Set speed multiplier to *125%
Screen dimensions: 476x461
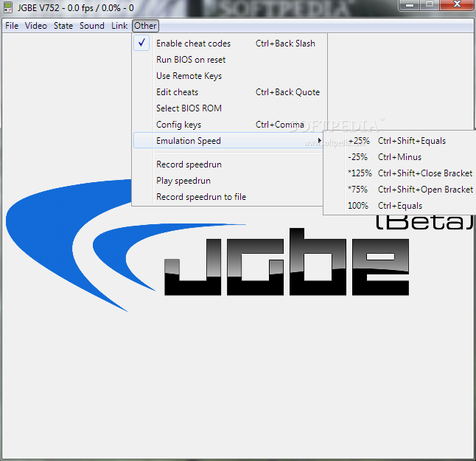400,173
